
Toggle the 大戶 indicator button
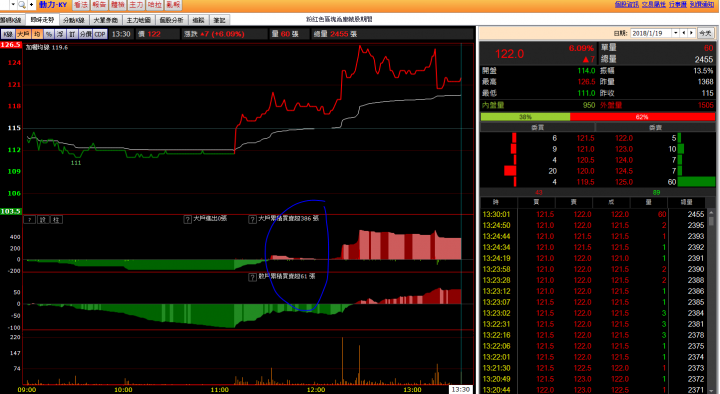coord(23,34)
